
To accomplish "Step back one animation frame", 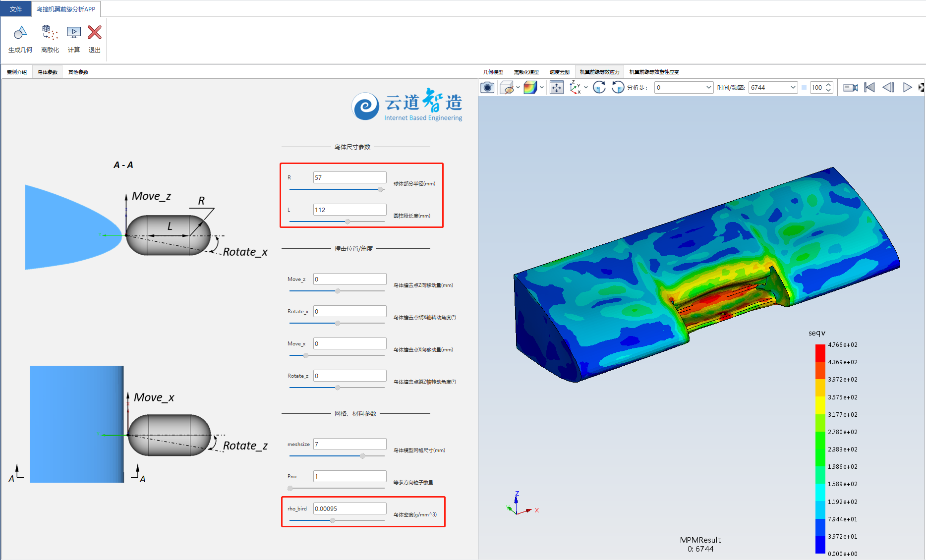I will 888,88.
